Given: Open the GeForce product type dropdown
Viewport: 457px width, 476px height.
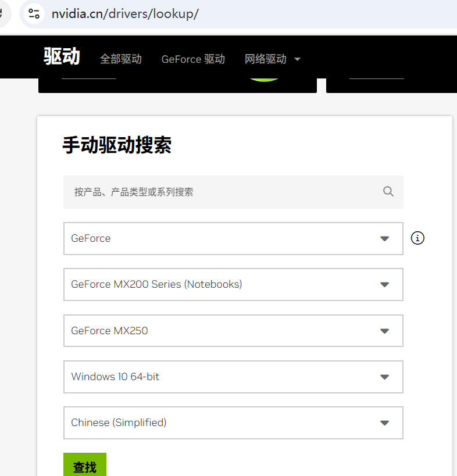Looking at the screenshot, I should click(x=233, y=239).
